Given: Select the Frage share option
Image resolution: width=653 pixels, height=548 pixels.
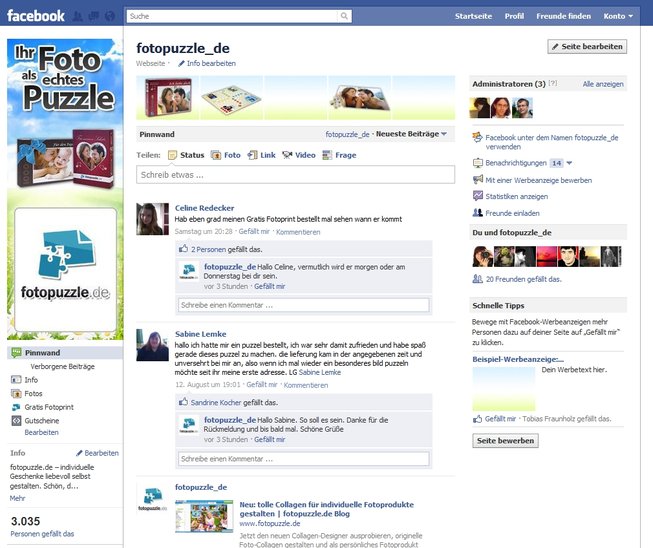Looking at the screenshot, I should point(339,155).
